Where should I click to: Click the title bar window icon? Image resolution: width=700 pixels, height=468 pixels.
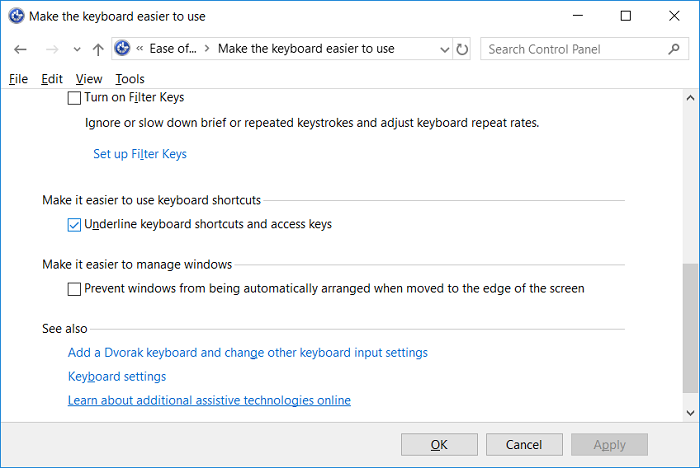17,16
